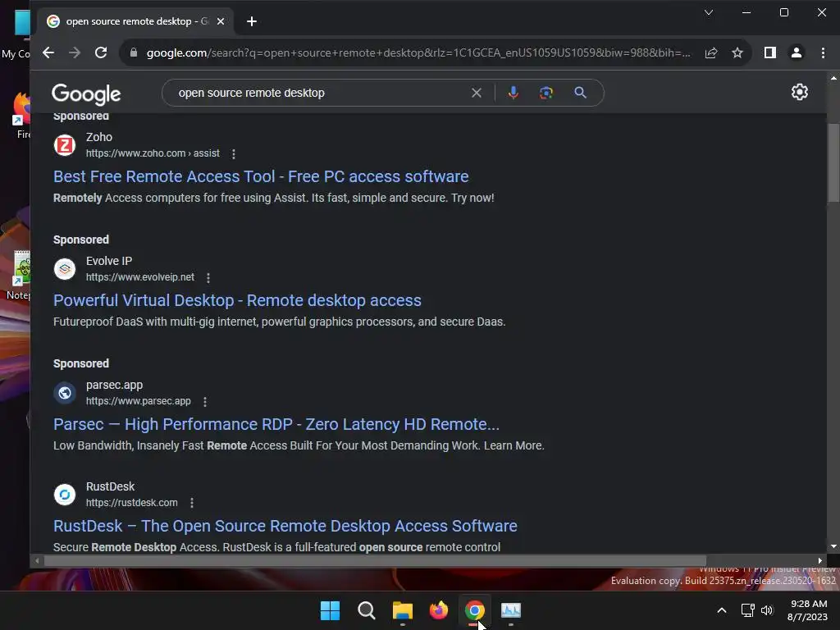Clear the search query
This screenshot has height=630, width=840.
(477, 93)
